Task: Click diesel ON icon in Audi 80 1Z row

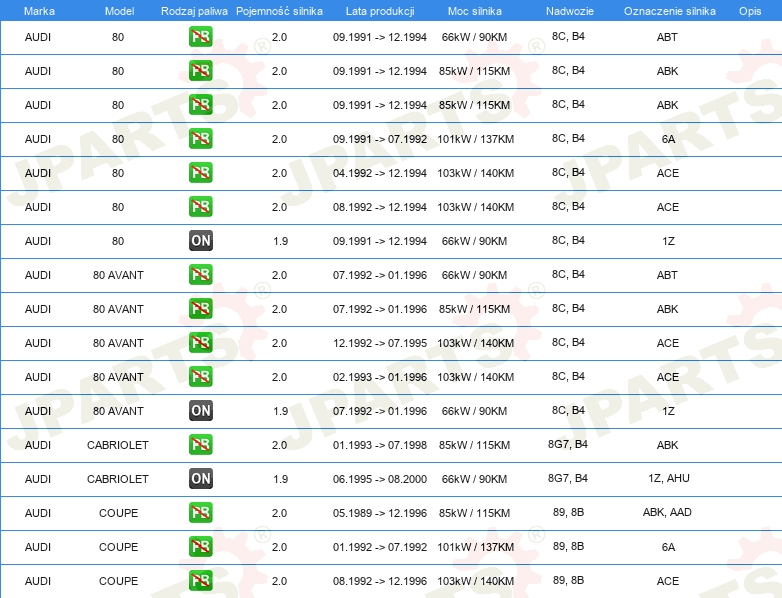Action: (200, 240)
